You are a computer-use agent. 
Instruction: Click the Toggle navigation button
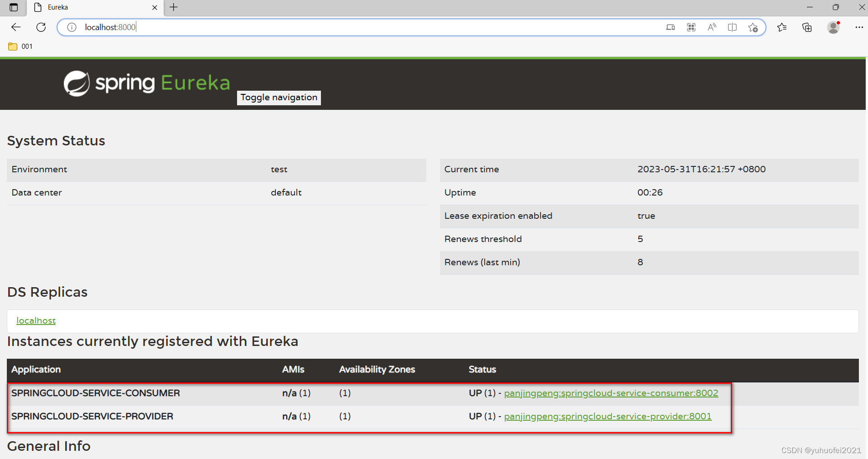click(279, 98)
